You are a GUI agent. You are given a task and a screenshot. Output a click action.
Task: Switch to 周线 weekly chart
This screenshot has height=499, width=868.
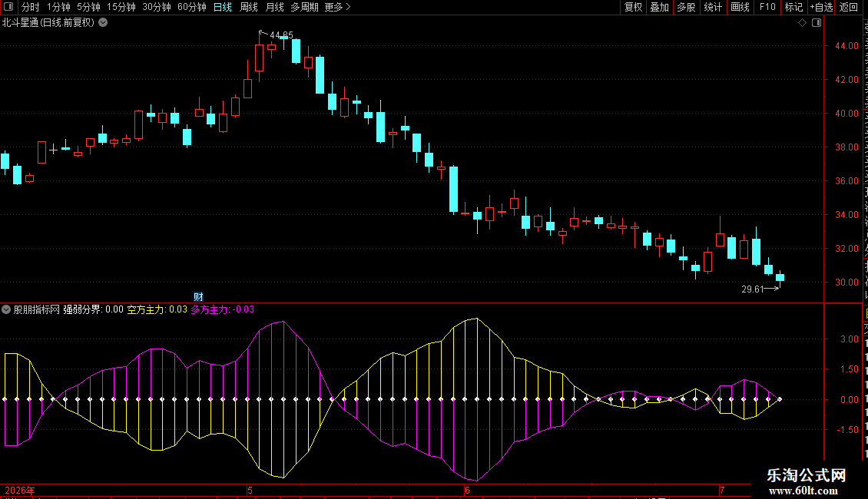click(249, 7)
